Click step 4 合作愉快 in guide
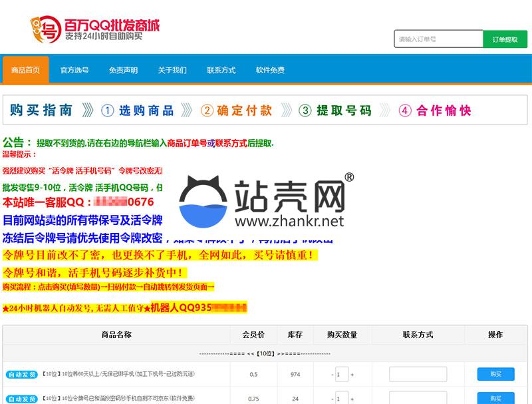 (x=435, y=110)
